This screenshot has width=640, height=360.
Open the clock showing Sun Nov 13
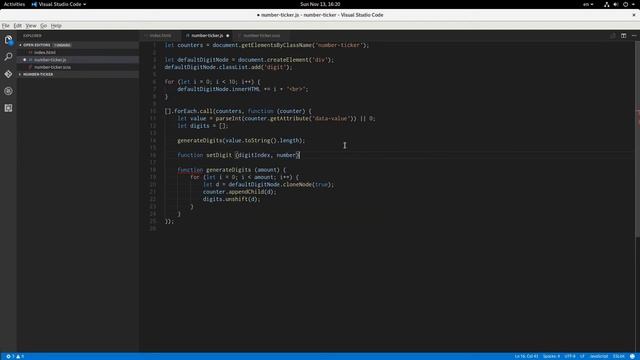[x=320, y=4]
